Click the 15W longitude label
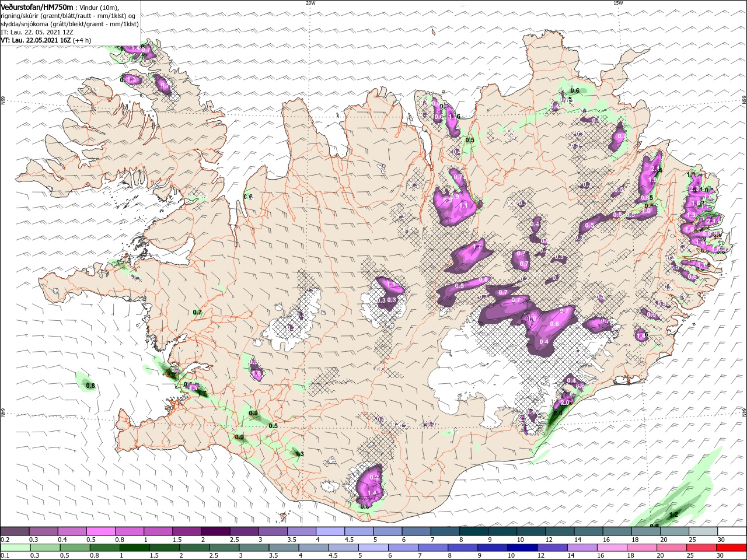 [x=618, y=2]
